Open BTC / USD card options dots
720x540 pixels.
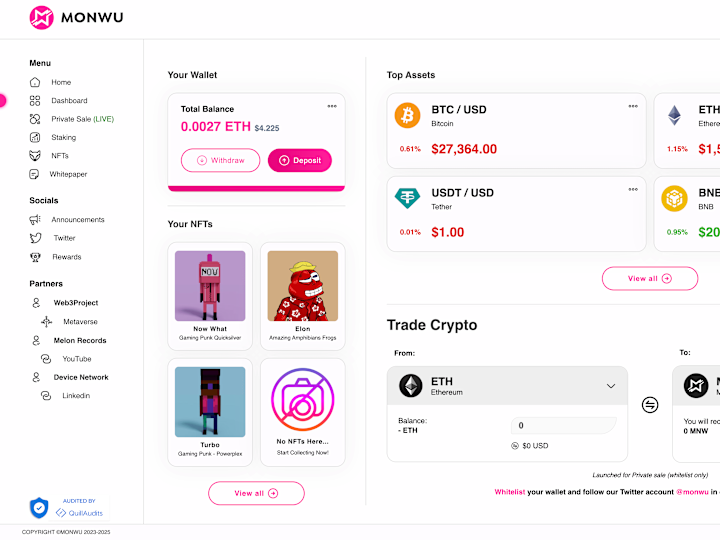633,106
